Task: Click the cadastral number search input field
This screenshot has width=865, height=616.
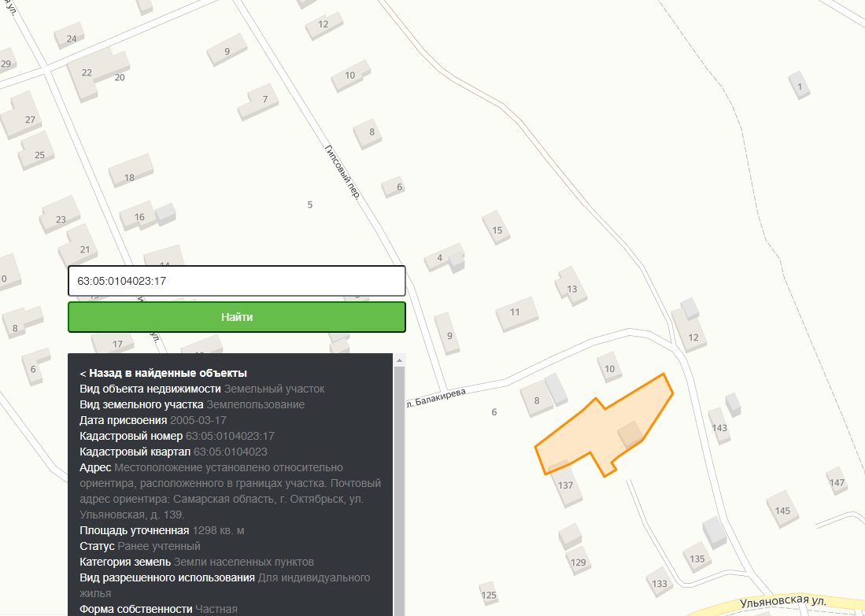Action: tap(237, 281)
